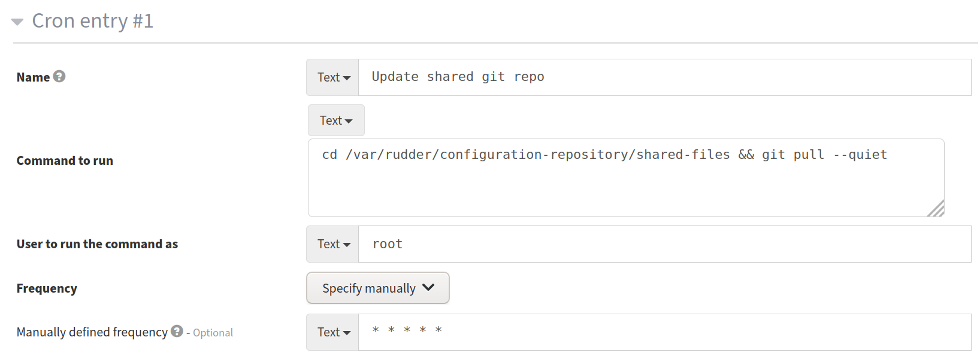Click the Command to run label
The height and width of the screenshot is (355, 980).
point(65,160)
